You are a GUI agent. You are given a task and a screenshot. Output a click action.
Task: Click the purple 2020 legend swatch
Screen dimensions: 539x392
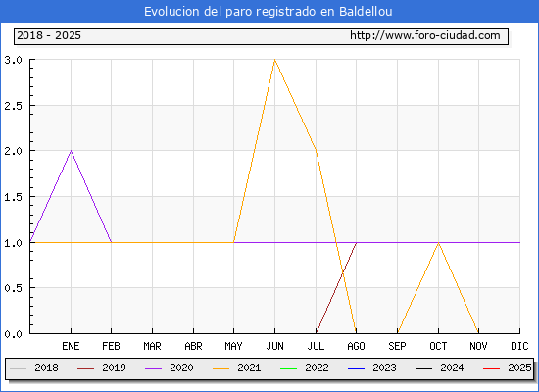pos(153,368)
